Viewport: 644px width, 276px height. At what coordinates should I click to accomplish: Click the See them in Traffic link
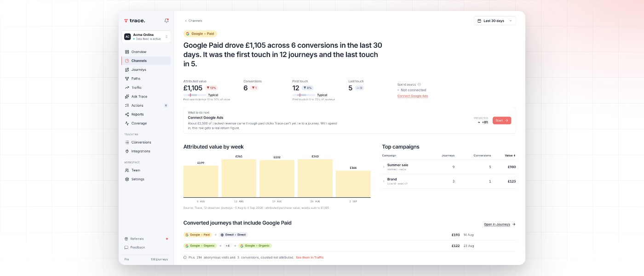click(310, 258)
